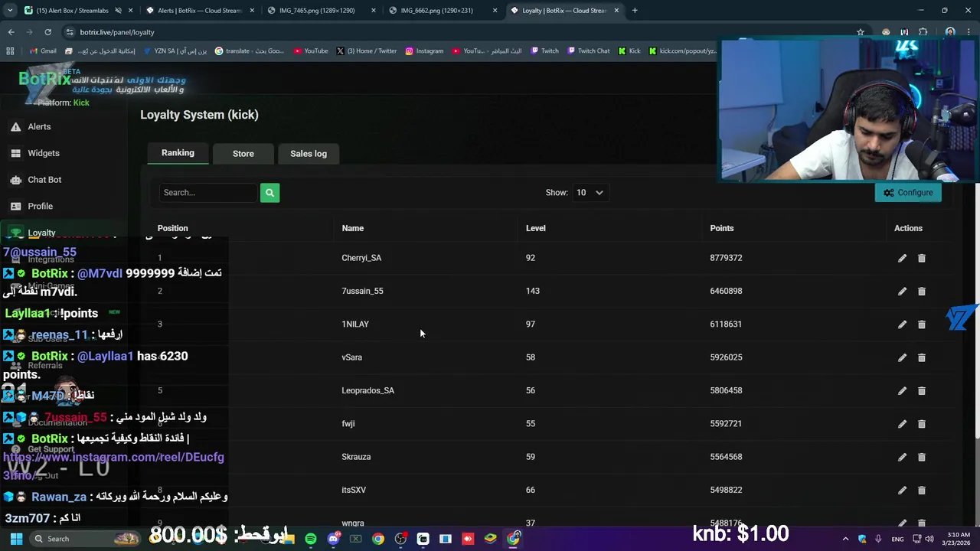Edit the fwji row
The image size is (980, 551).
(x=902, y=424)
